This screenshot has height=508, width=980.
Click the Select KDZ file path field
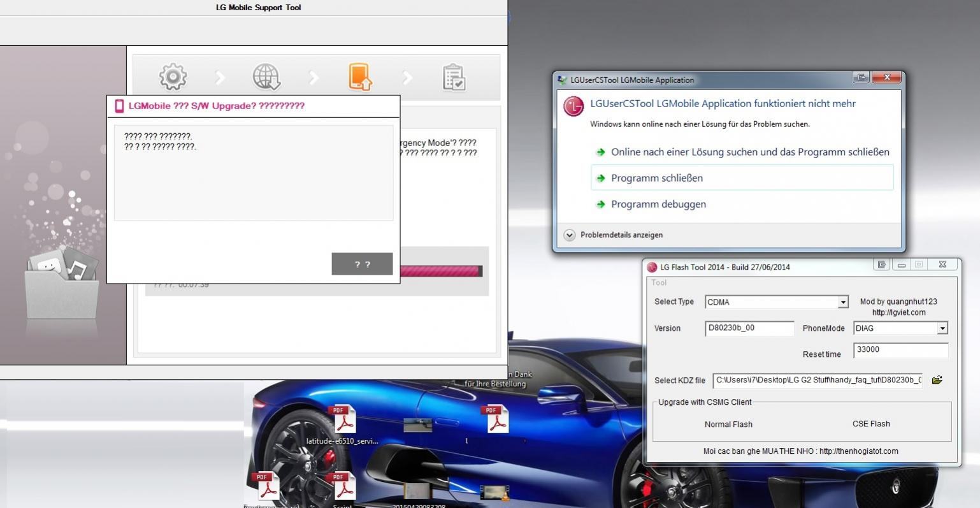click(818, 381)
